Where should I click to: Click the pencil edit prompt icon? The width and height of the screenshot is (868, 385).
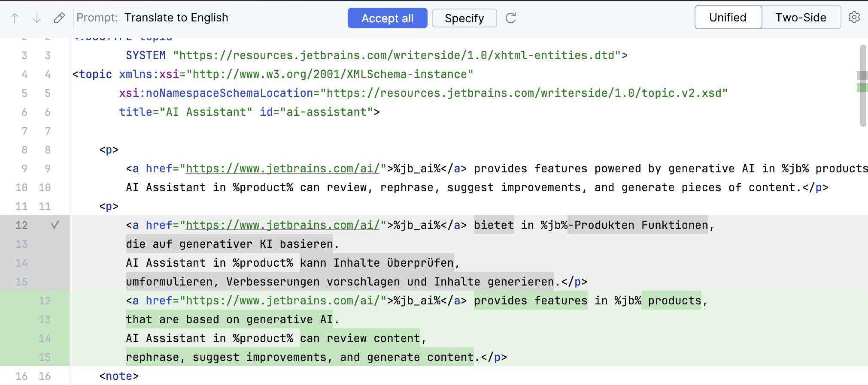59,18
